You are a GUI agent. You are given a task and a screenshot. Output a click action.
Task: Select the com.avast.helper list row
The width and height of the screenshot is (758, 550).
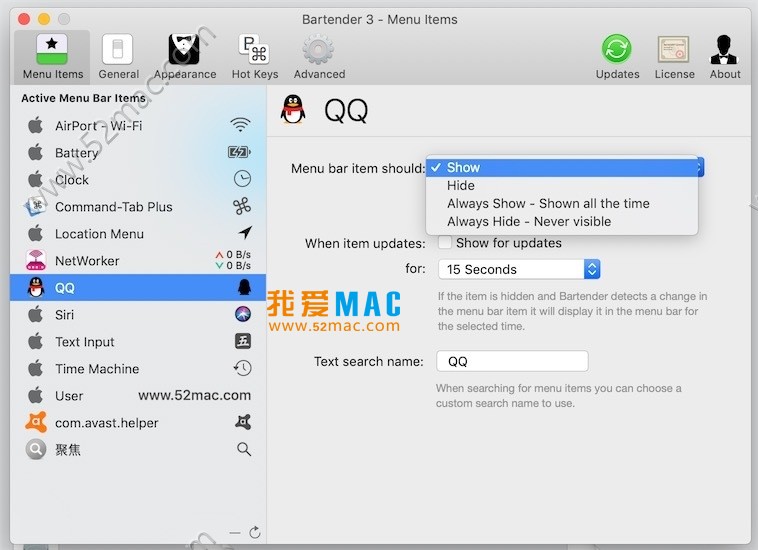point(138,423)
